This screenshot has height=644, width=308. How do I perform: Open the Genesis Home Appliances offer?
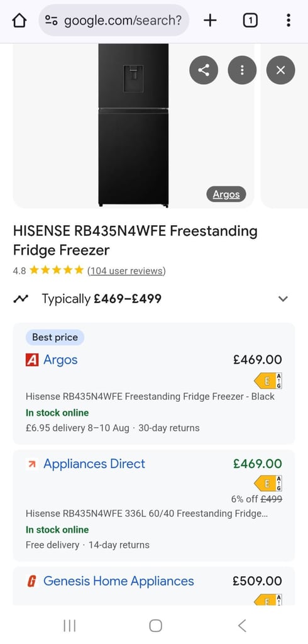(154, 586)
